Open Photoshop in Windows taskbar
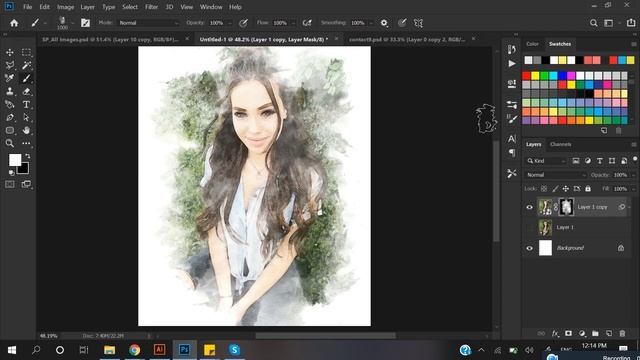The width and height of the screenshot is (640, 360). pos(184,350)
